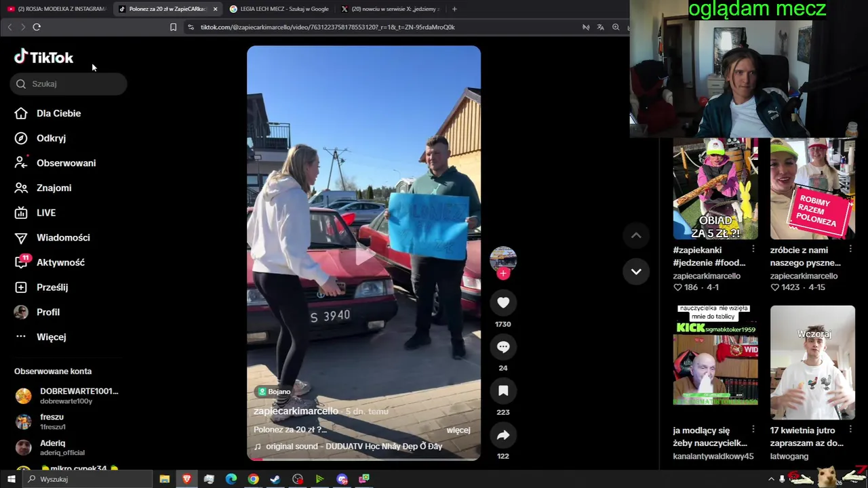Click the TikTok logo
The image size is (868, 488).
(x=43, y=57)
